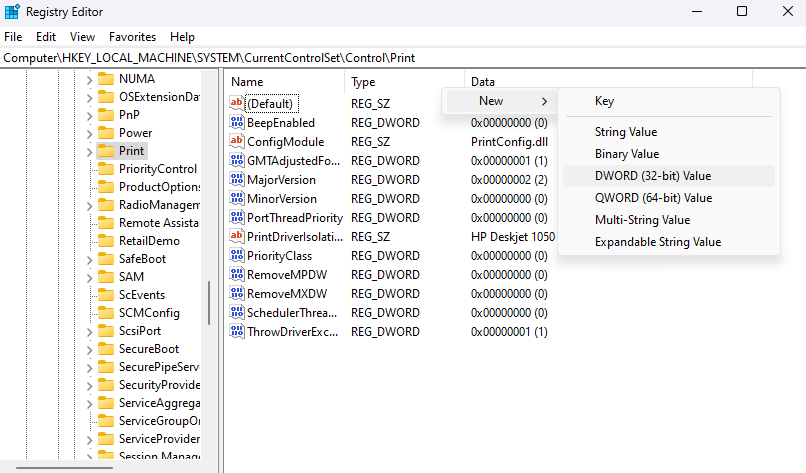This screenshot has height=473, width=806.
Task: Choose DWORD (32-bit) Value from submenu
Action: coord(653,176)
